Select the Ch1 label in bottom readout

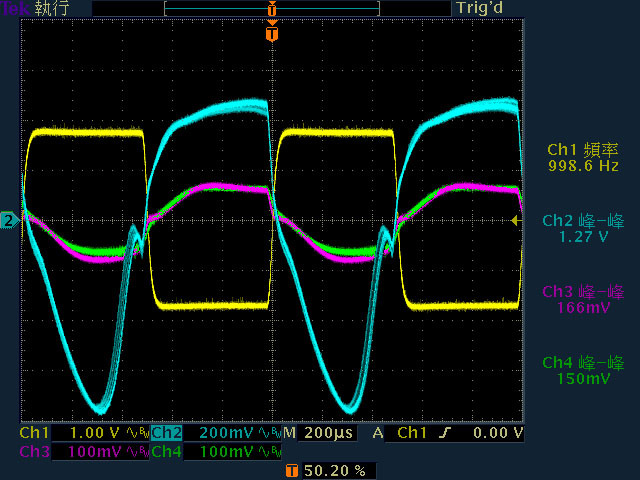(x=34, y=433)
